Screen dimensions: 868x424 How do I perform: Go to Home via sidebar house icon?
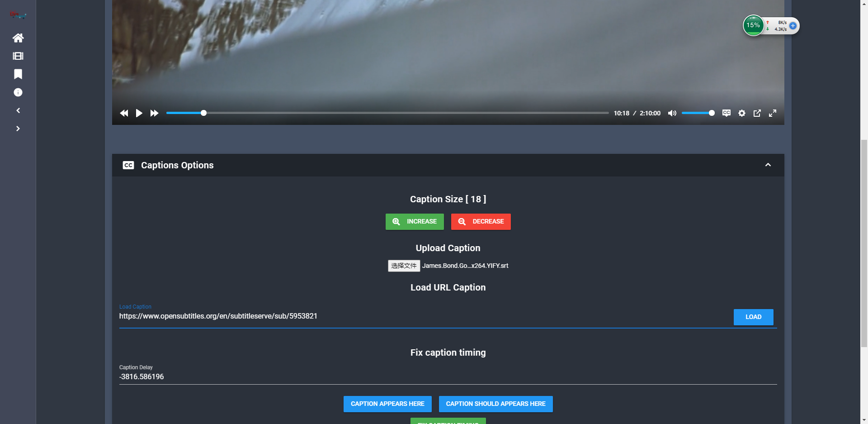[x=18, y=38]
